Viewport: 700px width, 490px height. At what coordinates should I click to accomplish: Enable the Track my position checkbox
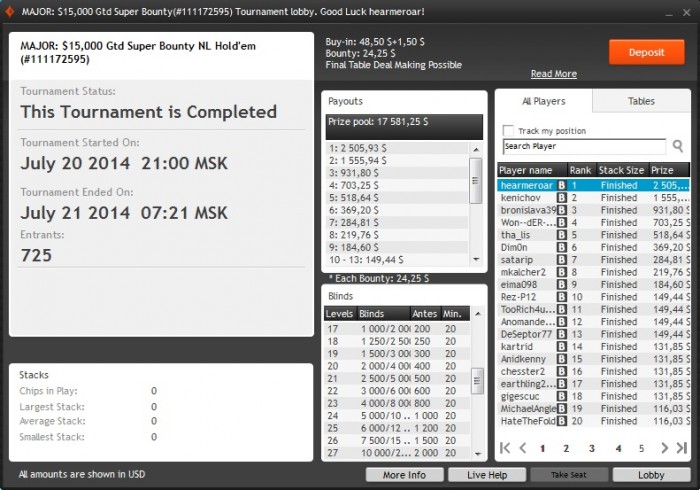(508, 130)
